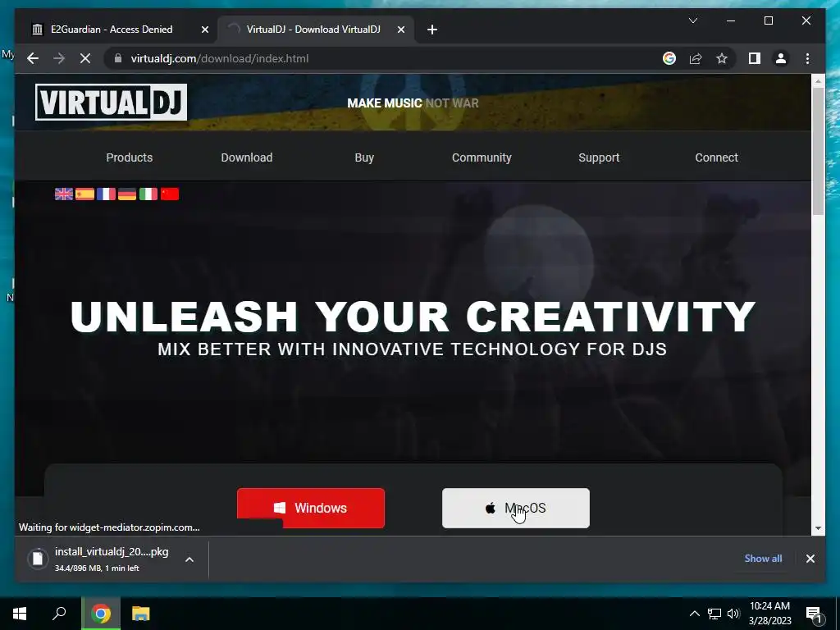Select the Chinese flag language icon
The width and height of the screenshot is (840, 630).
pos(169,194)
